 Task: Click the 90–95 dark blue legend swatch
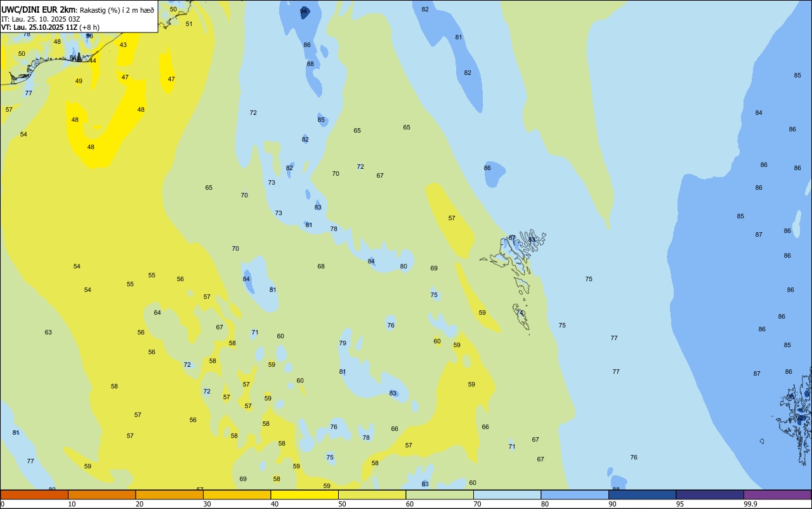point(642,494)
